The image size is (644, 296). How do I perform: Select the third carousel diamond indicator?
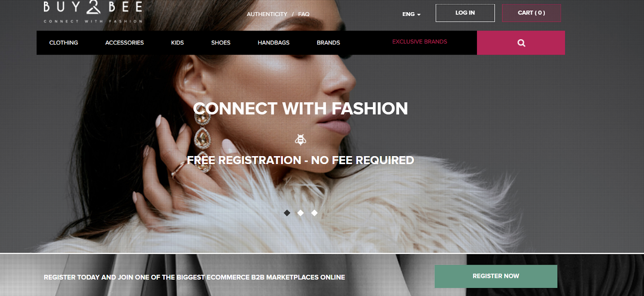(314, 213)
